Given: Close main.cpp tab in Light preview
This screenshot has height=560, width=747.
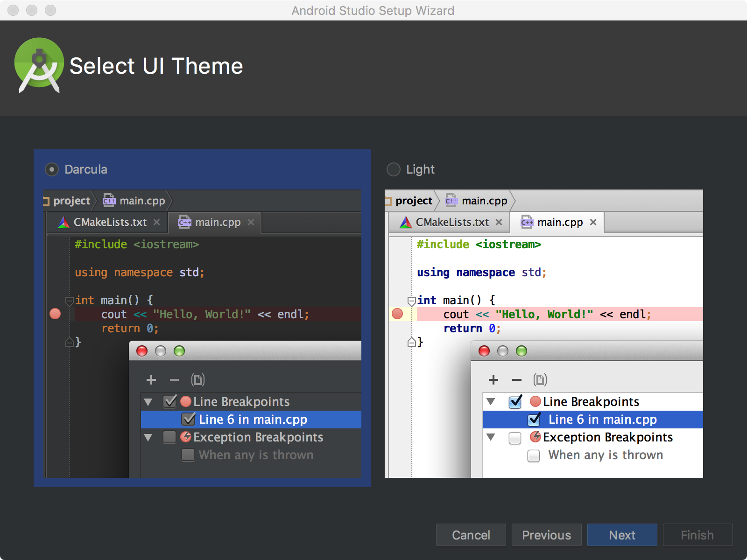Looking at the screenshot, I should click(593, 222).
